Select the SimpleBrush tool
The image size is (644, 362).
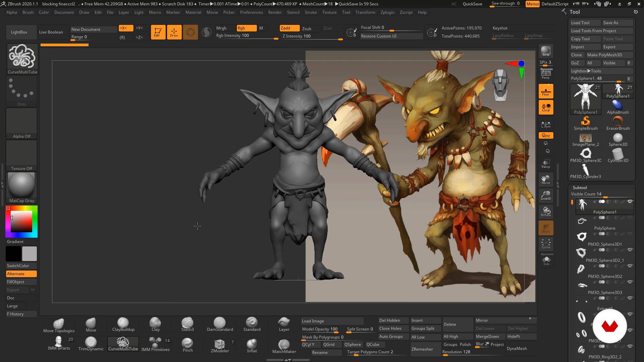point(586,123)
